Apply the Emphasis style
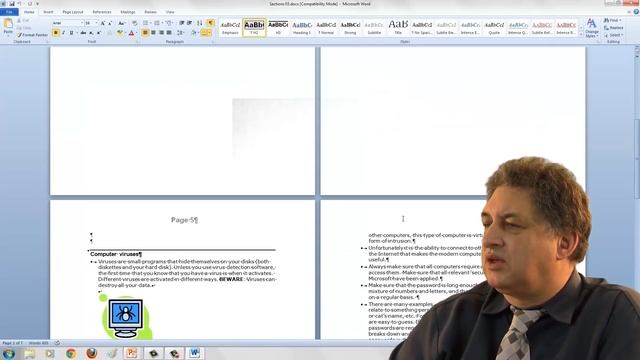 pyautogui.click(x=230, y=28)
